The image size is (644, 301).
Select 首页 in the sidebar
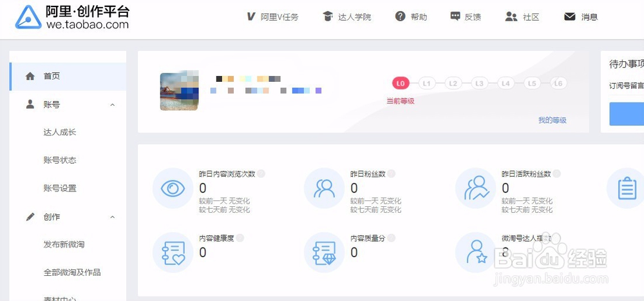(68, 77)
